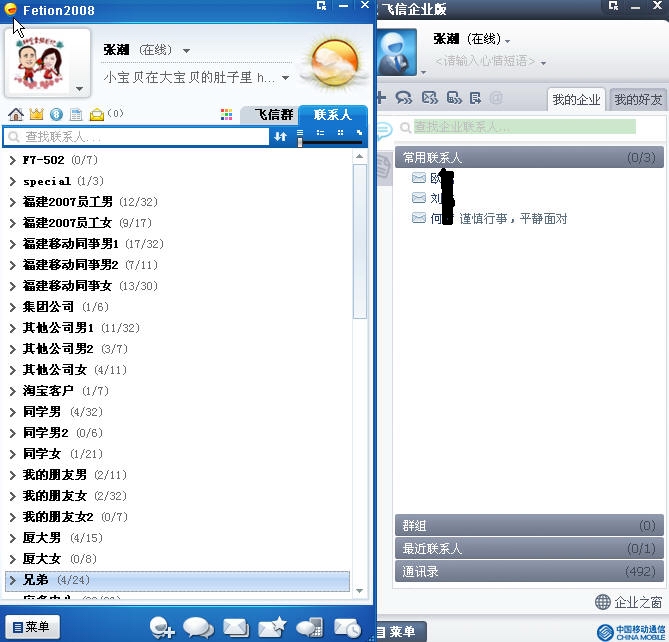The width and height of the screenshot is (669, 642).
Task: Click the blue round badge icon
Action: tap(56, 114)
